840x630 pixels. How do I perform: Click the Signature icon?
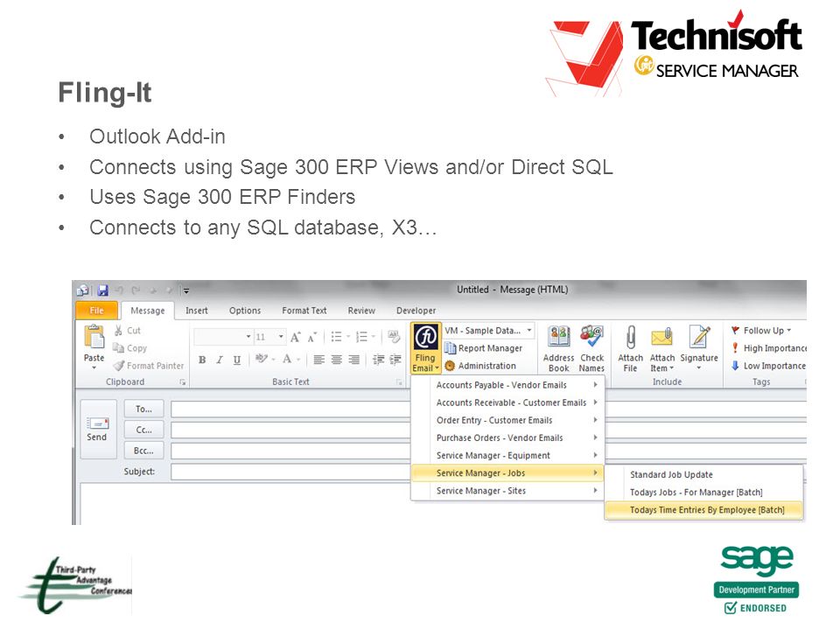point(699,337)
